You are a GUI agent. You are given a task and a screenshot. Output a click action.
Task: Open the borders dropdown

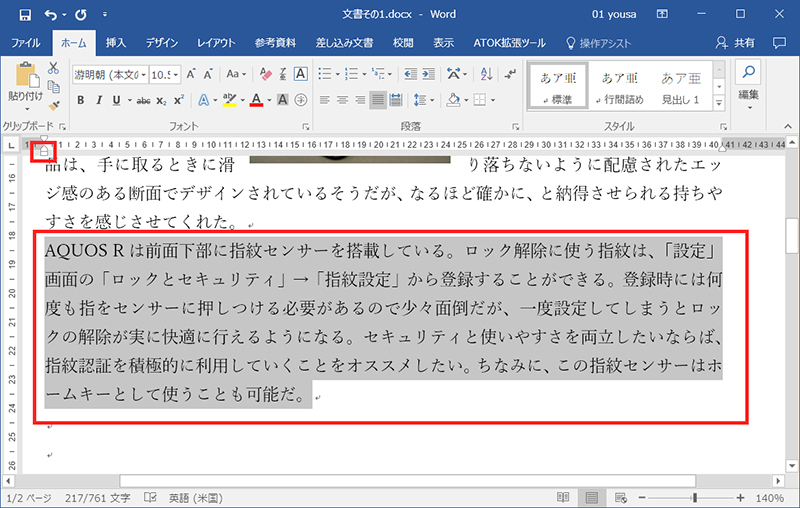point(492,100)
